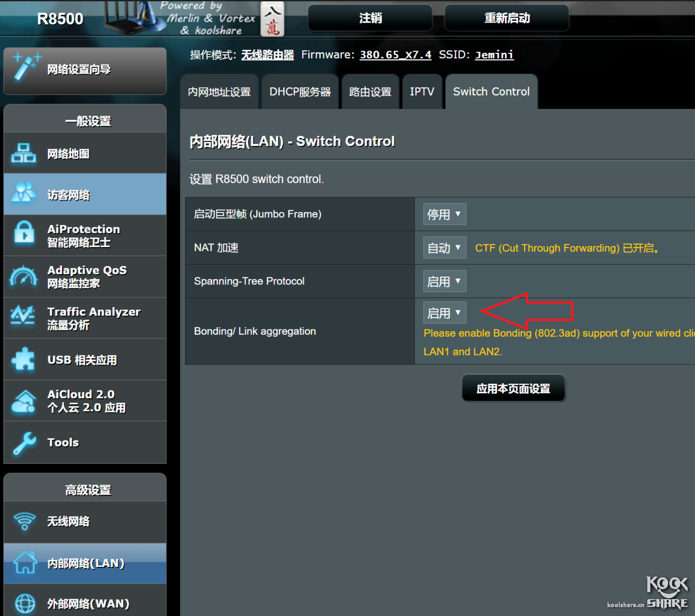Open the 无线路由器 operation mode link

click(x=268, y=55)
